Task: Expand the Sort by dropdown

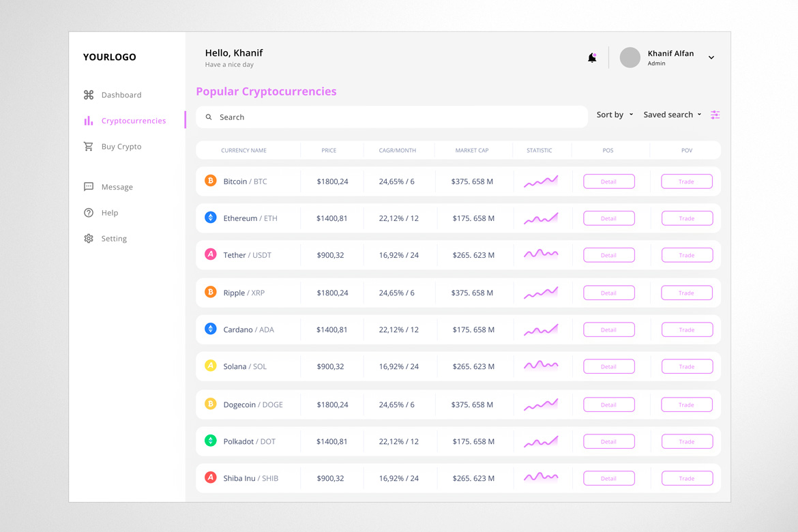Action: coord(615,115)
